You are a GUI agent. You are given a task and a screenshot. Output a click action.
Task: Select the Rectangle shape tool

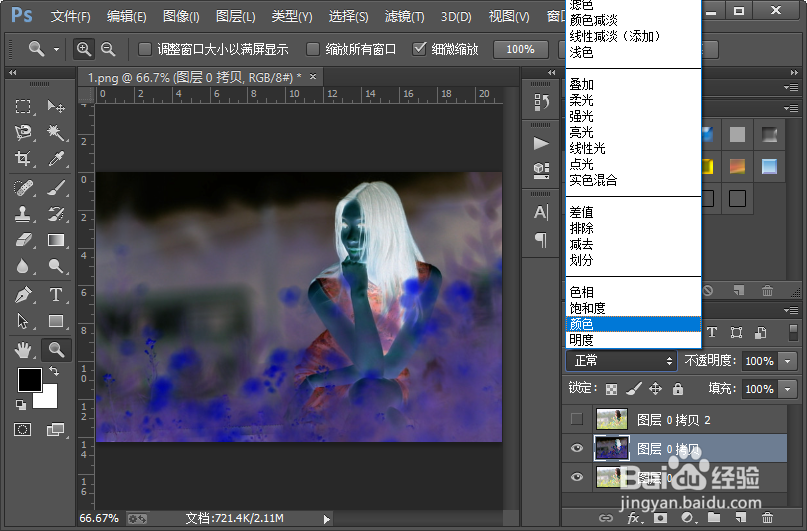click(56, 321)
